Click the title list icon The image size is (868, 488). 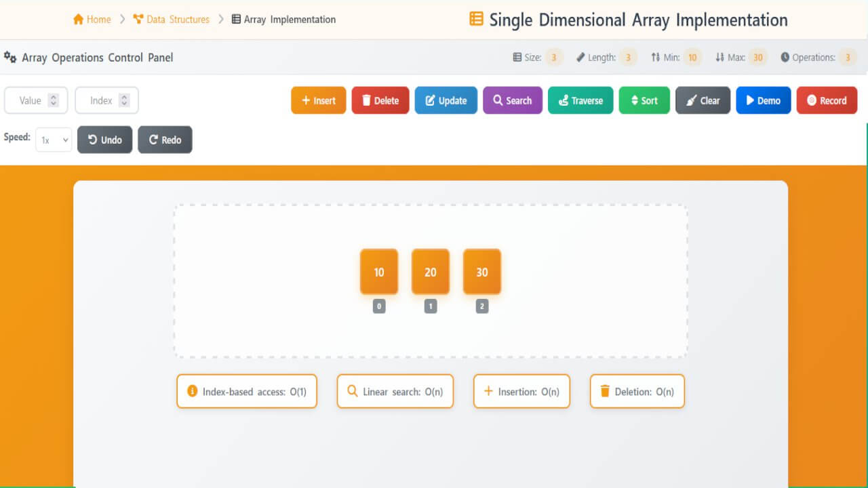pos(476,19)
